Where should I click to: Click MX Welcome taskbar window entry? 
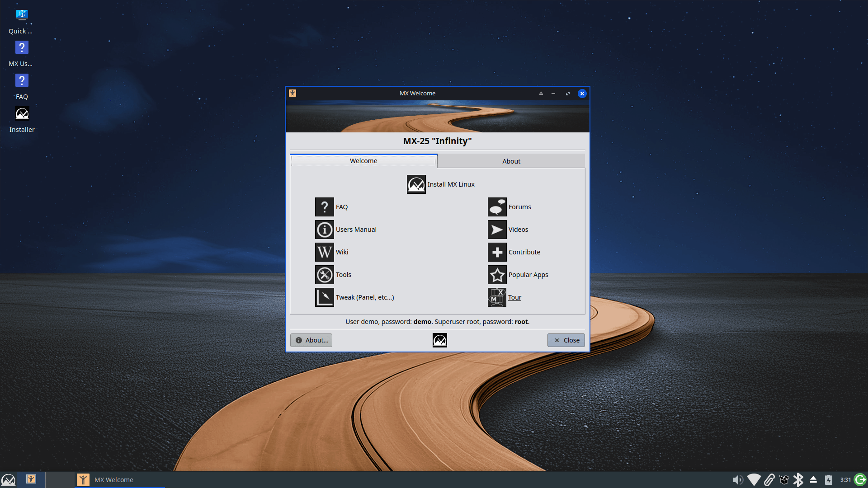(114, 480)
